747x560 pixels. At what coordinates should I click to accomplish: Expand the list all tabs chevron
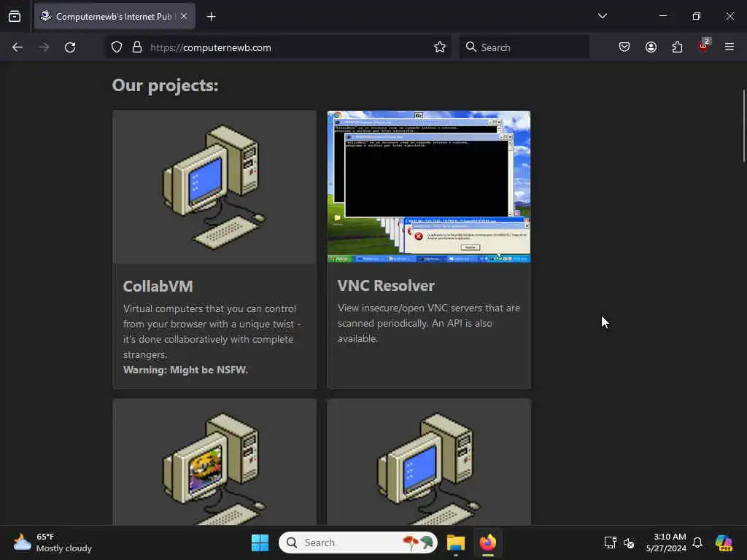tap(602, 16)
